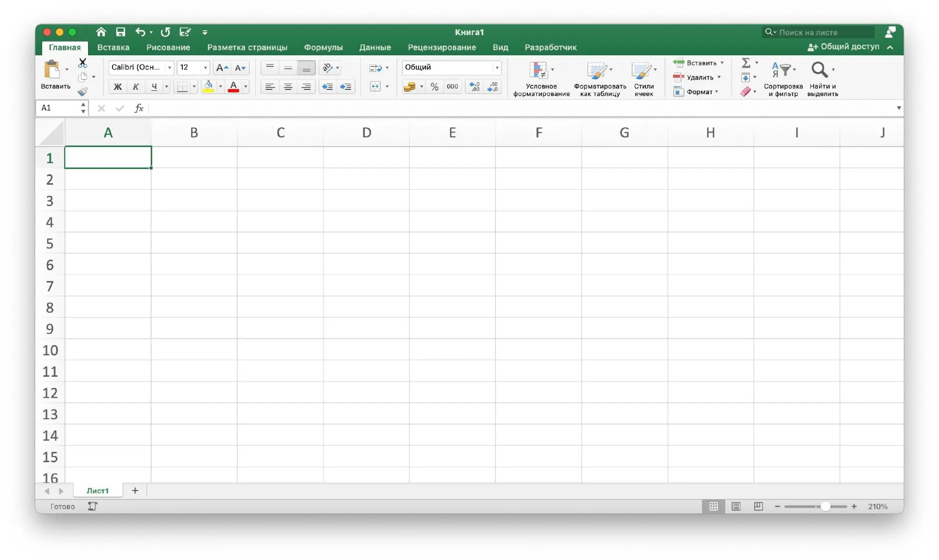
Task: Open the Calibri font name dropdown
Action: point(169,67)
